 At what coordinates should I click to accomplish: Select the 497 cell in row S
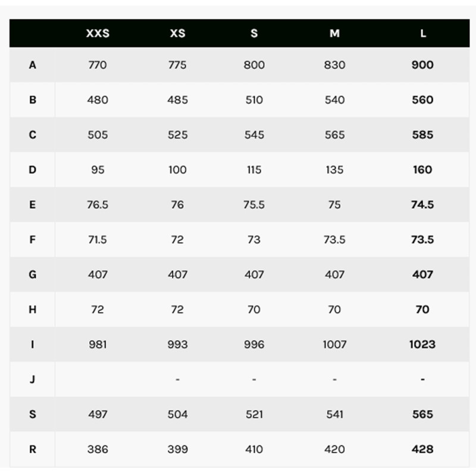(x=98, y=414)
